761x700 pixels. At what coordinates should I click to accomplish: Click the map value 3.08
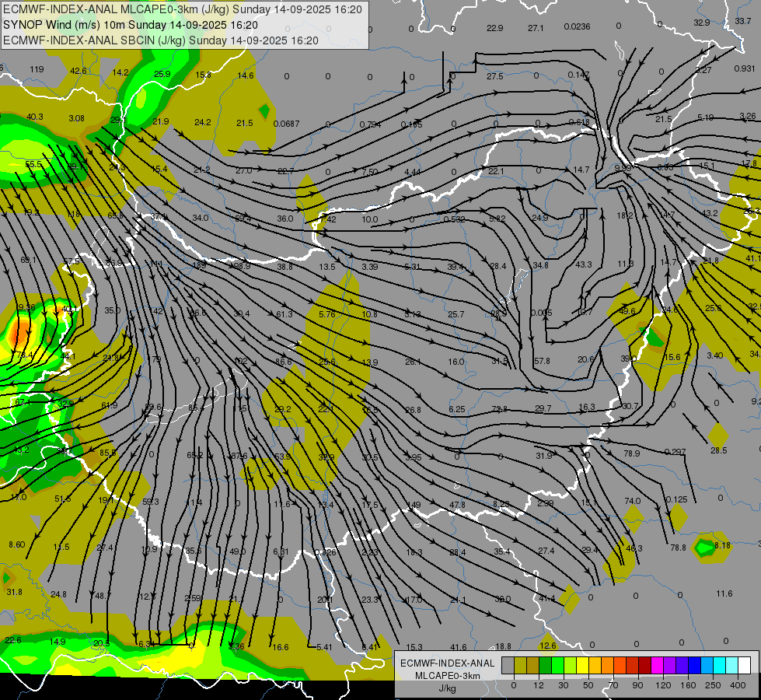[76, 118]
